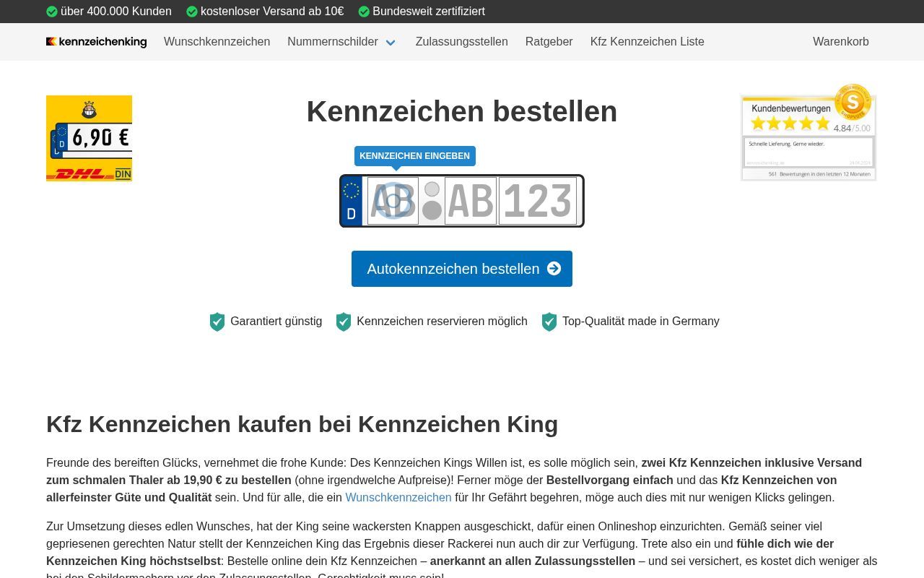Click green checkmark beside 'über 400.000 Kunden'
Viewport: 924px width, 578px height.
pyautogui.click(x=52, y=12)
